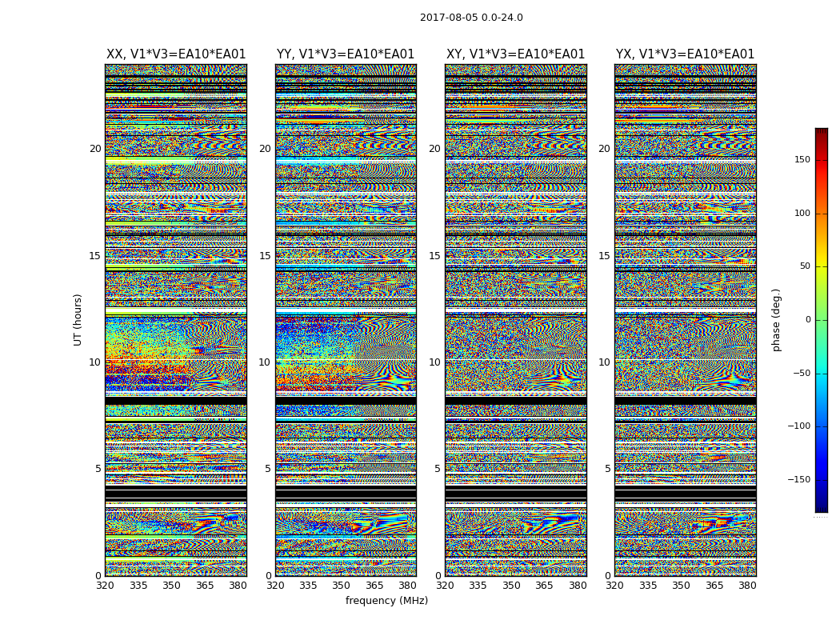Click the −100 tick label on the colorbar

pyautogui.click(x=798, y=426)
